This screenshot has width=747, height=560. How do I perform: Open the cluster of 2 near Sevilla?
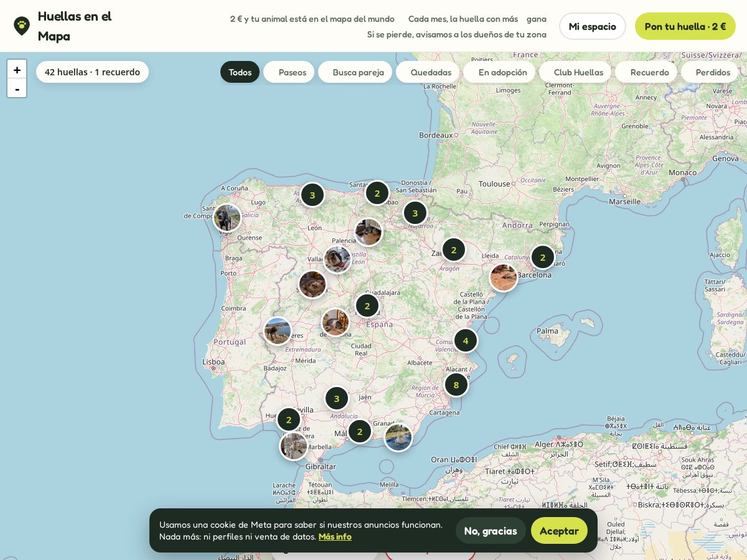click(289, 419)
